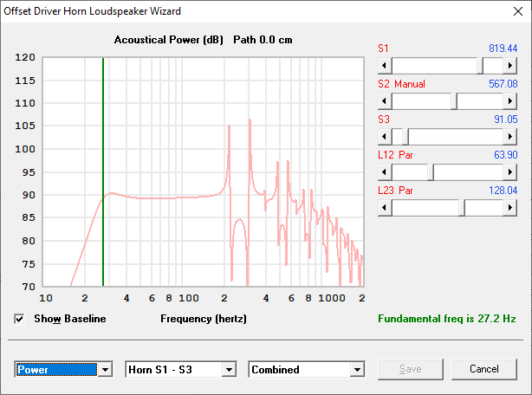Click the Fundamental freq is 27.2 Hz text
Screen dimensions: 532x395
447,319
